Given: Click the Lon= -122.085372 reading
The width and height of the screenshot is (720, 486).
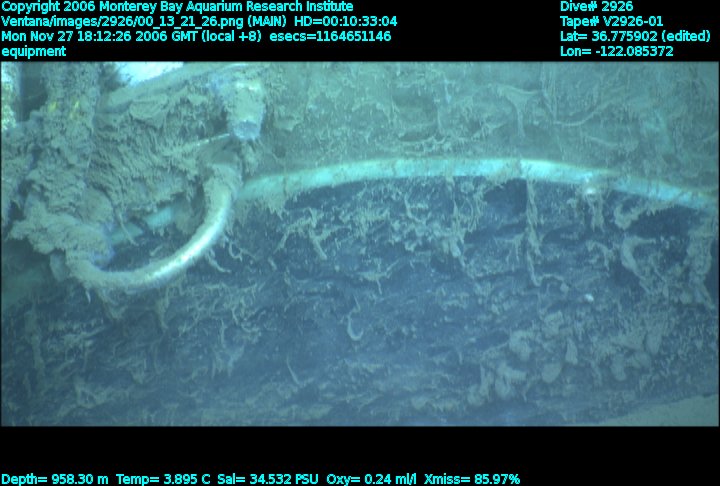Looking at the screenshot, I should tap(617, 51).
